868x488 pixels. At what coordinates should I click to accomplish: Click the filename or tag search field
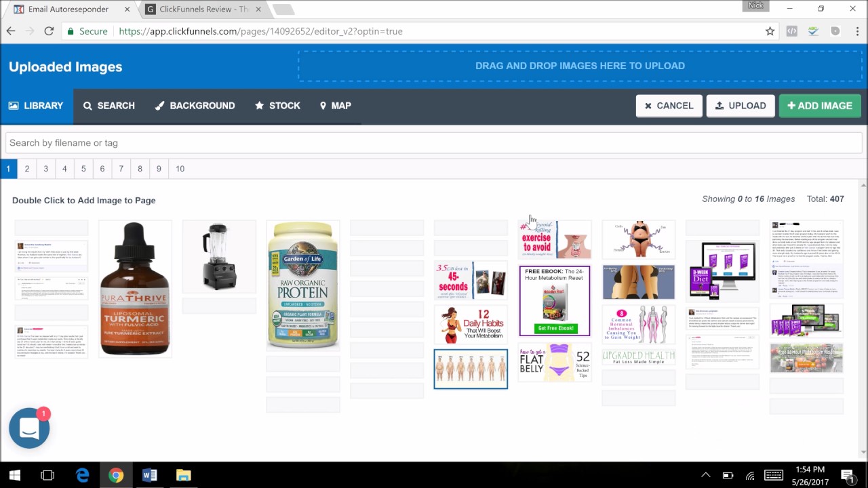tap(434, 143)
